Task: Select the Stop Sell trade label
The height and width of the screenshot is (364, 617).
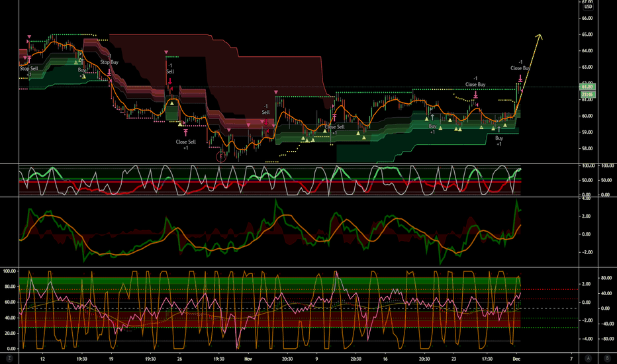Action: (29, 68)
